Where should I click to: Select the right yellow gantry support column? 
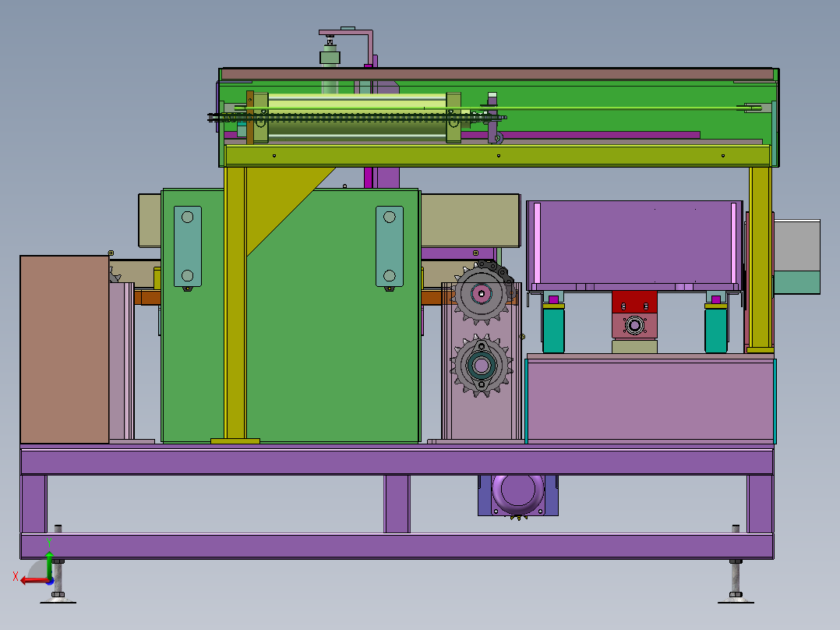pyautogui.click(x=761, y=260)
